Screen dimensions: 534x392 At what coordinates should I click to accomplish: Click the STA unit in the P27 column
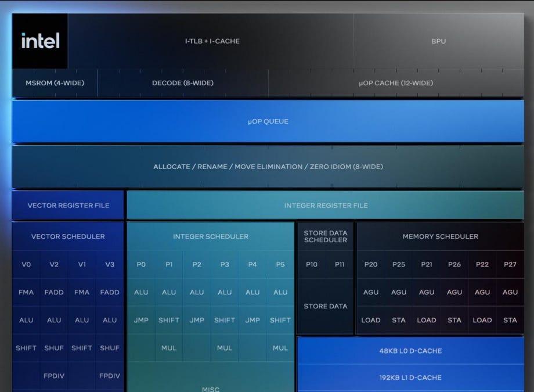tap(510, 320)
